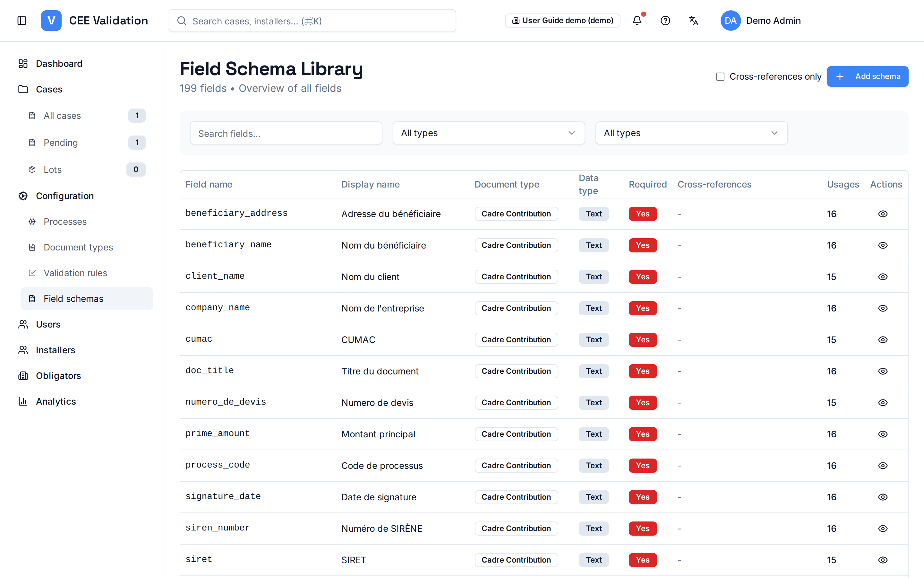View details eye icon for process_code
Viewport: 924px width, 578px height.
click(x=883, y=466)
